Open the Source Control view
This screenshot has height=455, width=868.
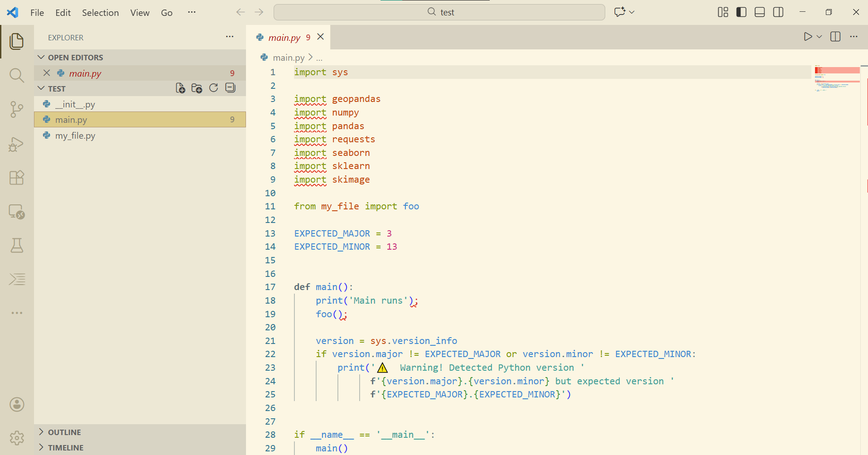click(16, 109)
